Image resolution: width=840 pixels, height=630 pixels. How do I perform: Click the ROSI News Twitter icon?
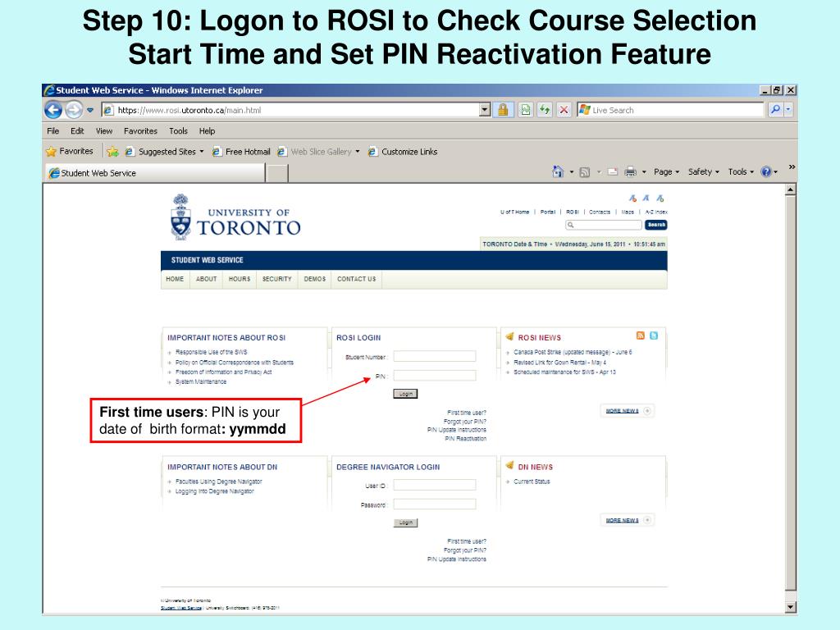(x=654, y=336)
